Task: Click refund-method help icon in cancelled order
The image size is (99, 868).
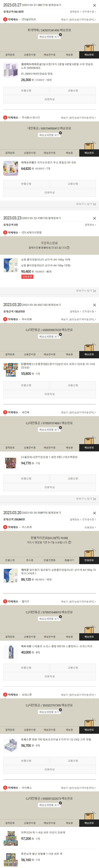Action: 68,248
